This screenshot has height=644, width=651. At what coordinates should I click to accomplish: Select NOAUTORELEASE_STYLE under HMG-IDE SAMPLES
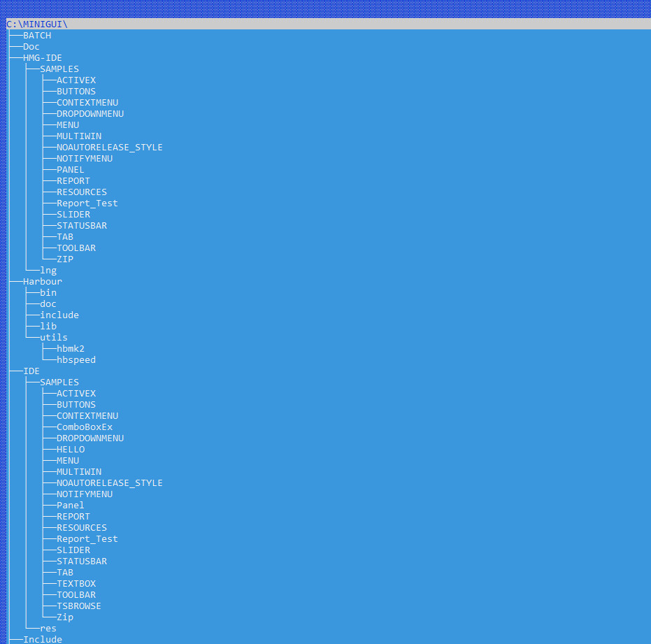point(110,148)
